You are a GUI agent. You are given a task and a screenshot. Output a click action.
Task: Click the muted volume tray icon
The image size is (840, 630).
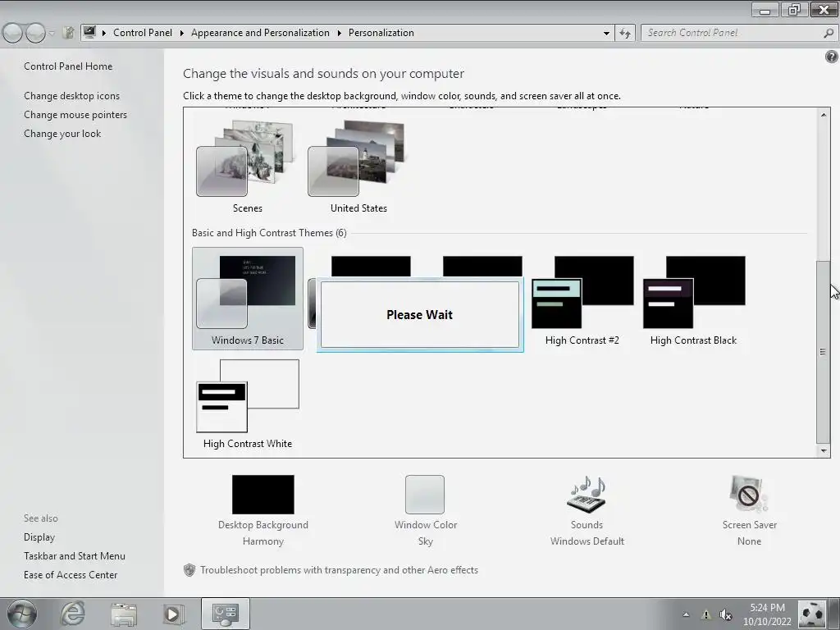click(x=726, y=615)
